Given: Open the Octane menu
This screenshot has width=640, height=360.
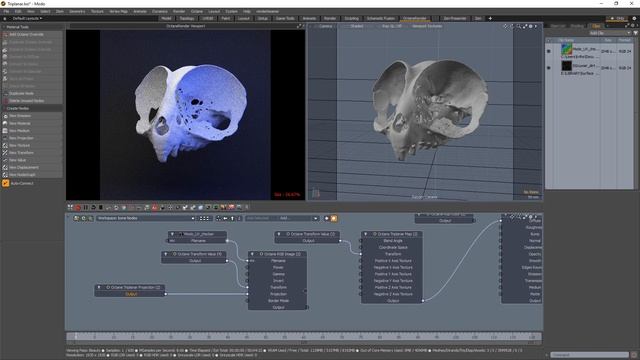Looking at the screenshot, I should pyautogui.click(x=197, y=11).
